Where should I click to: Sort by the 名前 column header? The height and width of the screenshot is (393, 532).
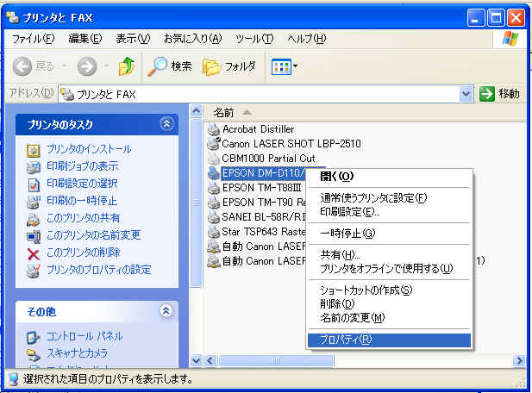(223, 113)
